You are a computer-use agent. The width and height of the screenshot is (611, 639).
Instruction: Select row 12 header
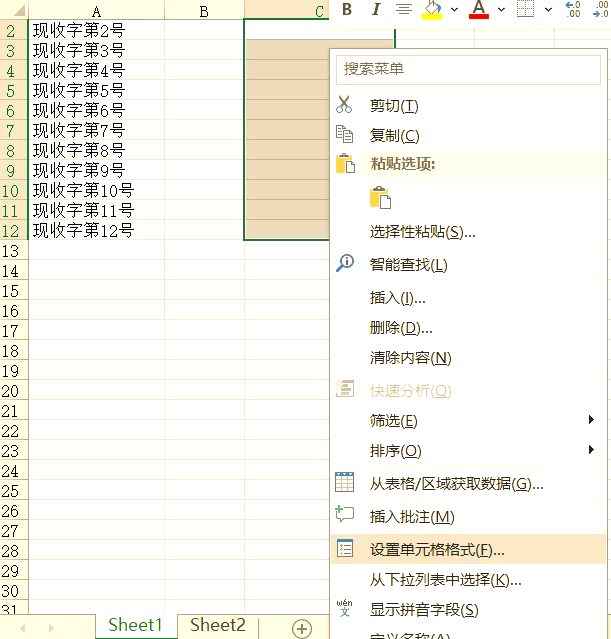(13, 231)
